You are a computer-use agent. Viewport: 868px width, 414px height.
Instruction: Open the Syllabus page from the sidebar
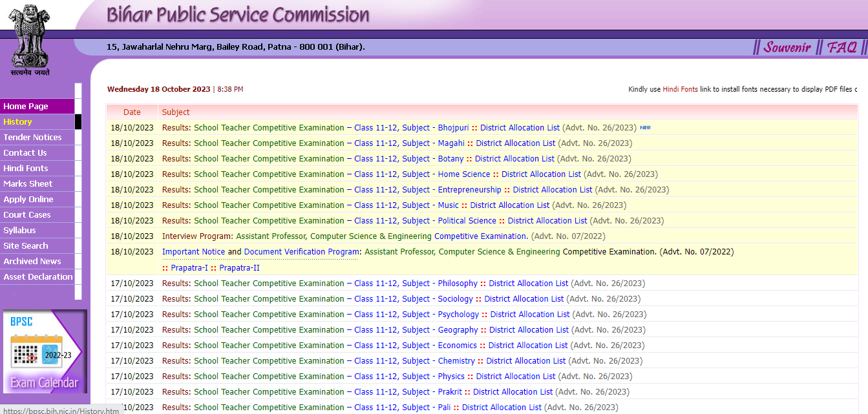coord(37,231)
